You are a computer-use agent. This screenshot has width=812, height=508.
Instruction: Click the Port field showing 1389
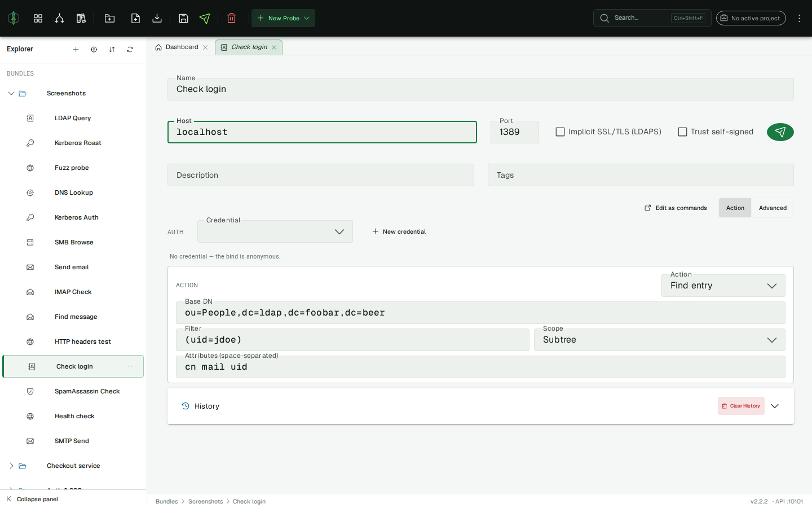point(514,132)
